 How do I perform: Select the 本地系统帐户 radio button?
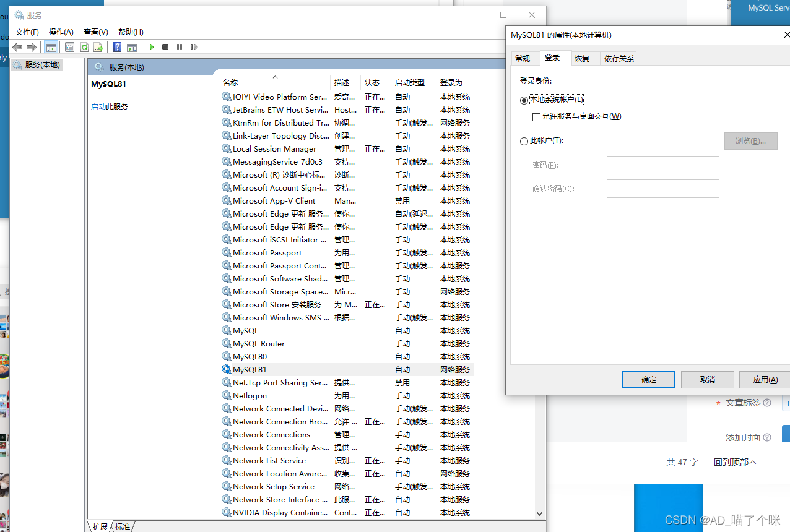[523, 99]
